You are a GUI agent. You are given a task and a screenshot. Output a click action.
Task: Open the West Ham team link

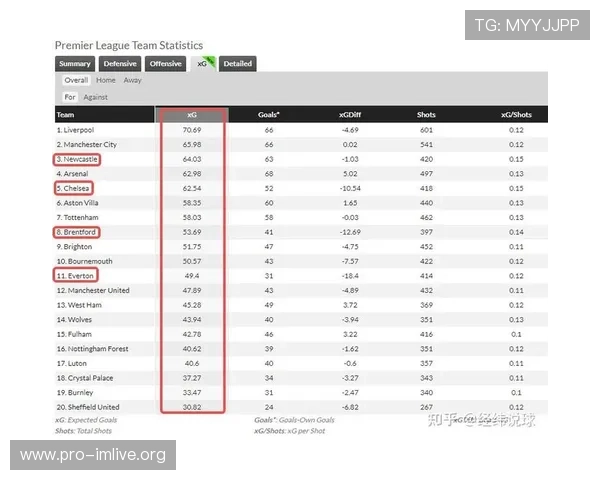(79, 305)
